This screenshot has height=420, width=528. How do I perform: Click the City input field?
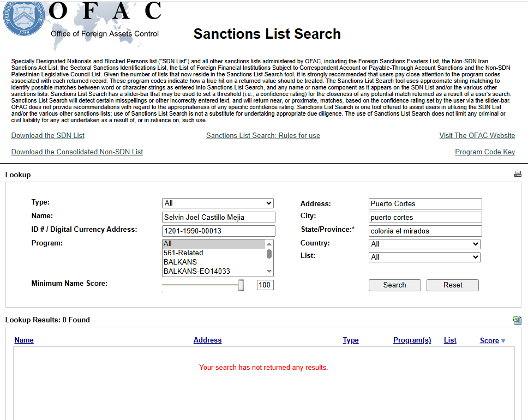pos(425,217)
